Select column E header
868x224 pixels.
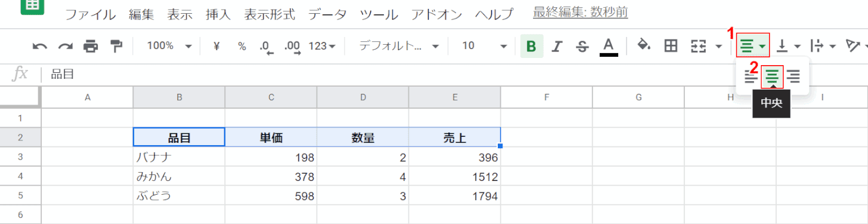point(454,97)
